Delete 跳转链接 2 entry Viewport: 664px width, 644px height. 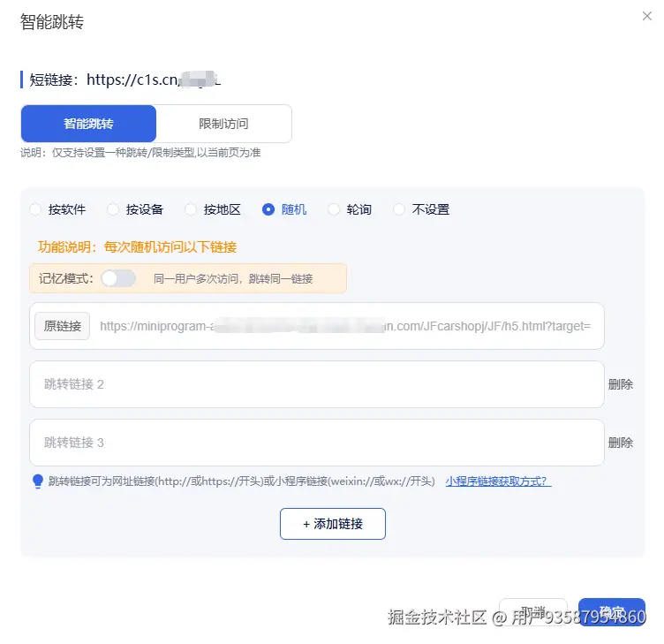pyautogui.click(x=621, y=384)
